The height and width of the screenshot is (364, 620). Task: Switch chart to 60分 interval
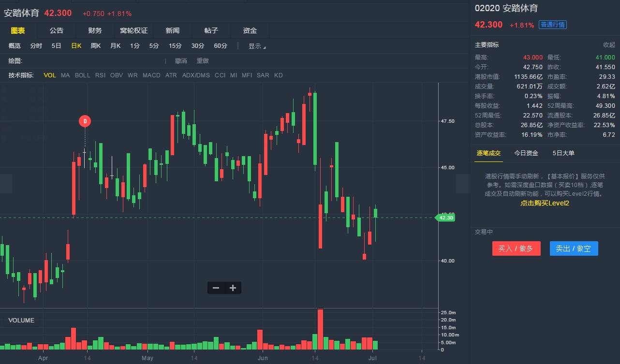[x=221, y=46]
